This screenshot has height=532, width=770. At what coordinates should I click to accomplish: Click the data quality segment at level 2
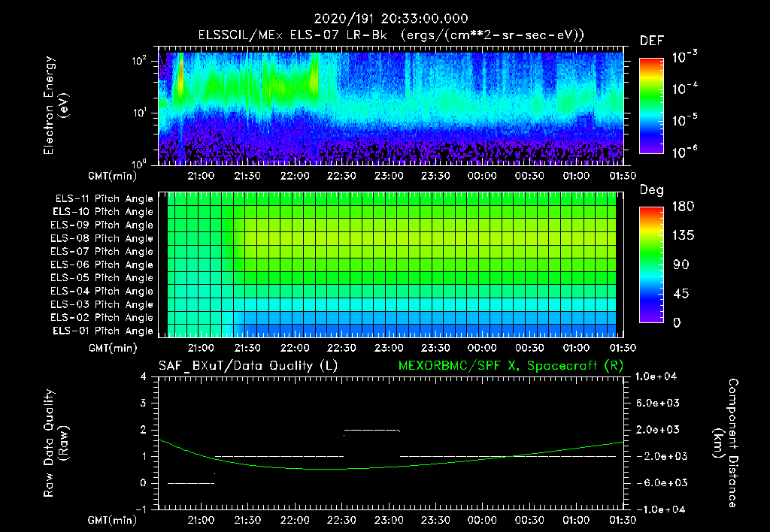click(371, 431)
